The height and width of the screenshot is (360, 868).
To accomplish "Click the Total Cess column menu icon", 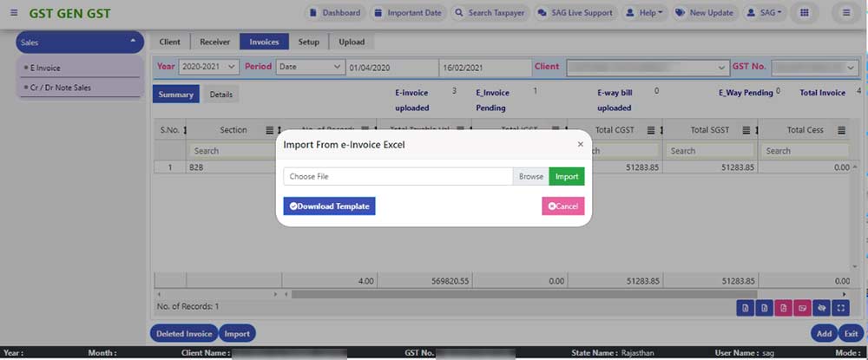I will [x=842, y=130].
